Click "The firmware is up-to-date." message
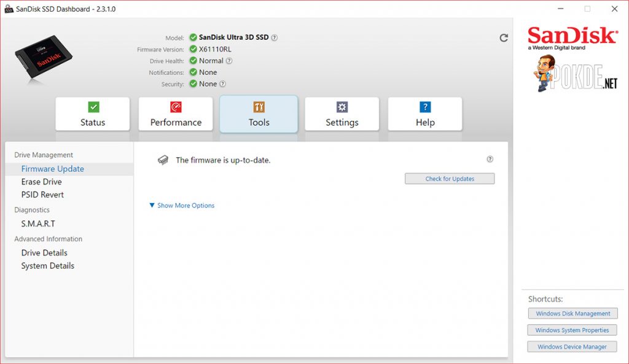This screenshot has height=364, width=629. coord(223,160)
